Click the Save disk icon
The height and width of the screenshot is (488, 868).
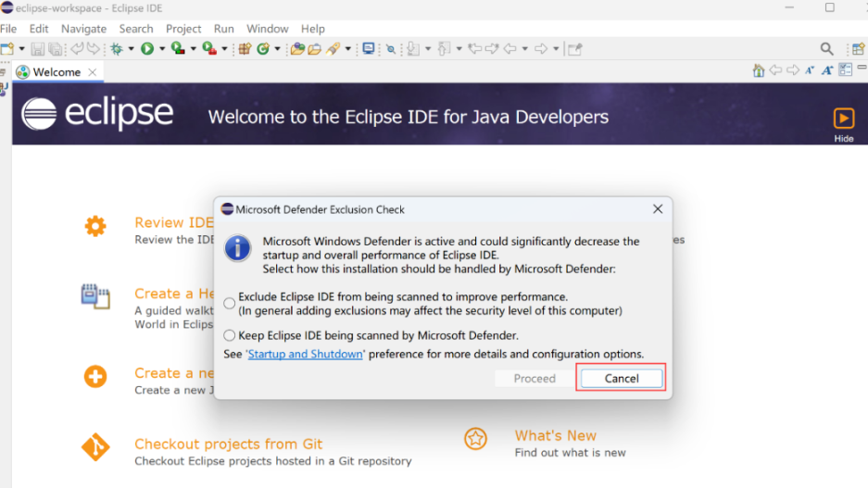(37, 49)
